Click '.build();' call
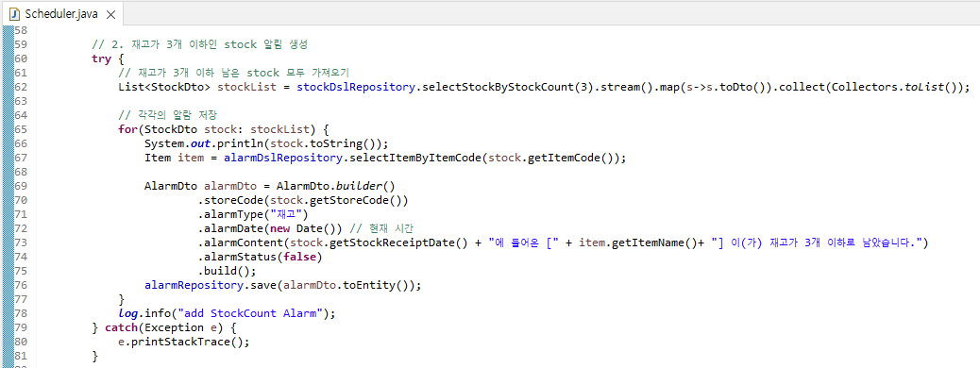Viewport: 980px width, 368px height. [227, 271]
